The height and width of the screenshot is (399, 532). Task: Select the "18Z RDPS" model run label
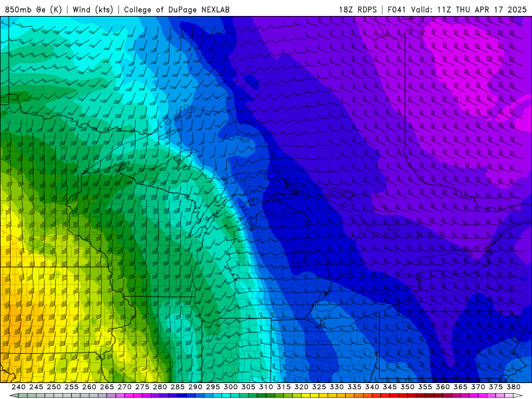[358, 9]
